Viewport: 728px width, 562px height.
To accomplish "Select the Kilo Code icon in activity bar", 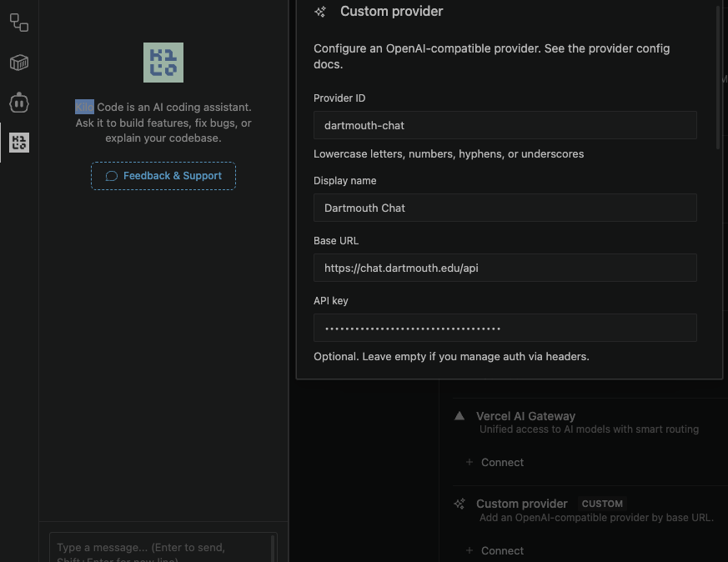I will (x=19, y=143).
